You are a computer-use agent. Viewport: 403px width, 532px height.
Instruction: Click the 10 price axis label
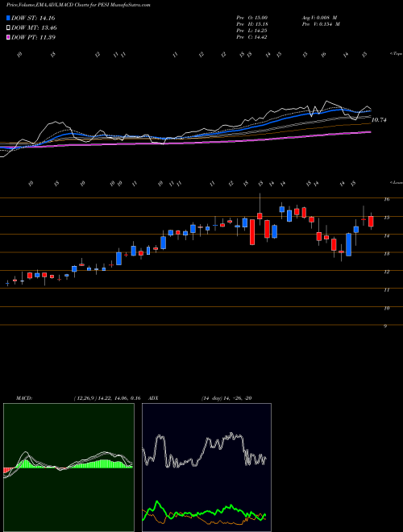click(386, 308)
